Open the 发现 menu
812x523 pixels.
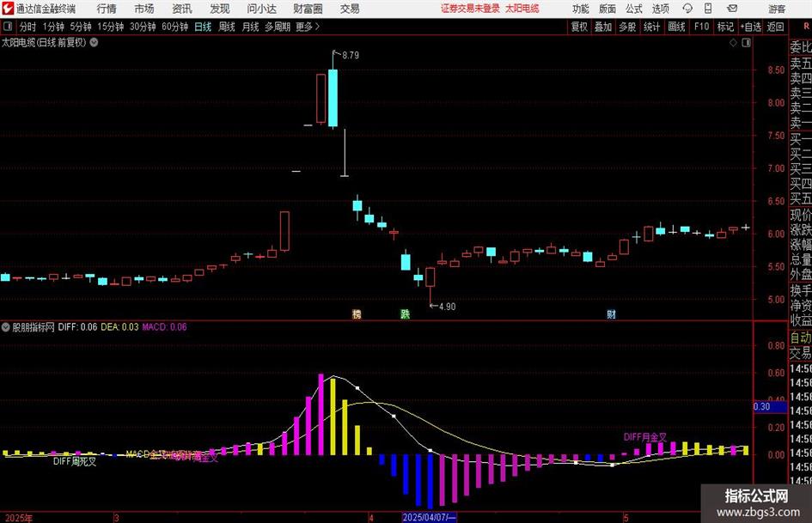pos(220,9)
